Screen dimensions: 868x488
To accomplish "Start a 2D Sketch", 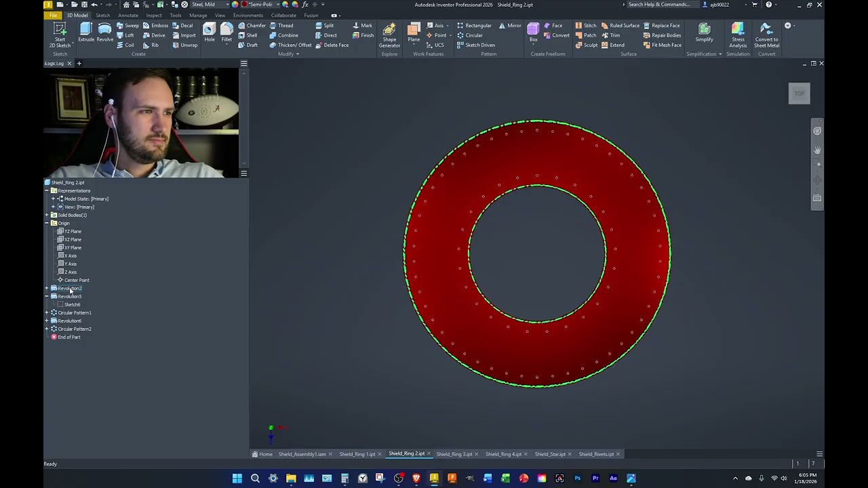I will [x=60, y=35].
